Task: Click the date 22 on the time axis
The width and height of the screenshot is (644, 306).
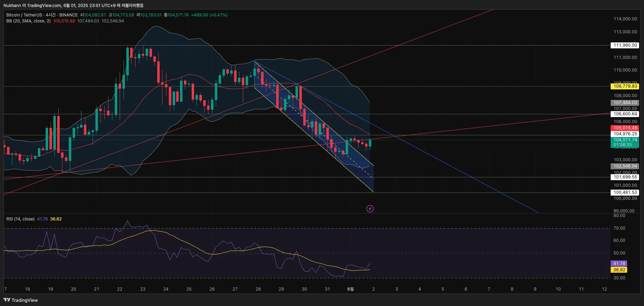Action: pos(120,289)
